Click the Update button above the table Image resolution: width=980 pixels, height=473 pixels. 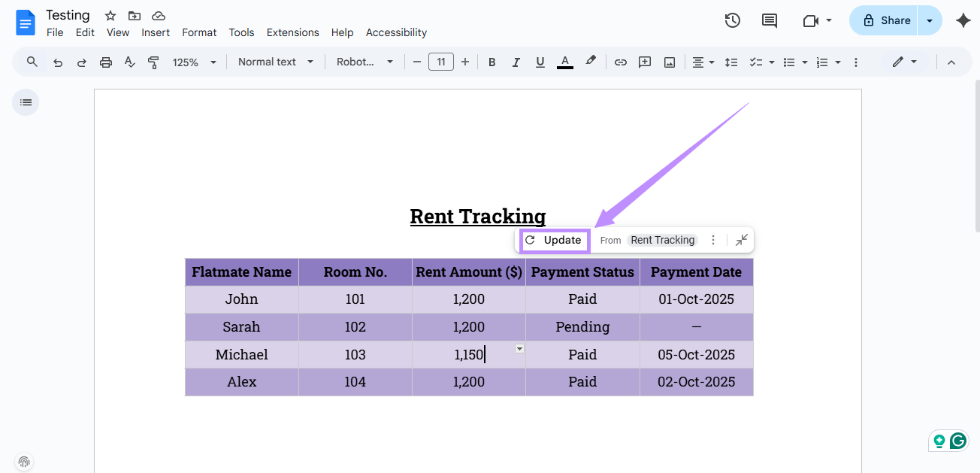point(554,240)
